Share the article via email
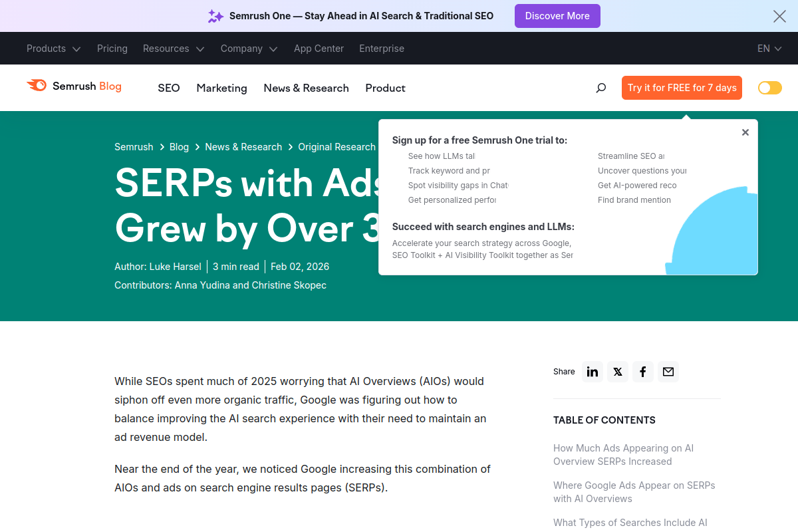 coord(668,372)
